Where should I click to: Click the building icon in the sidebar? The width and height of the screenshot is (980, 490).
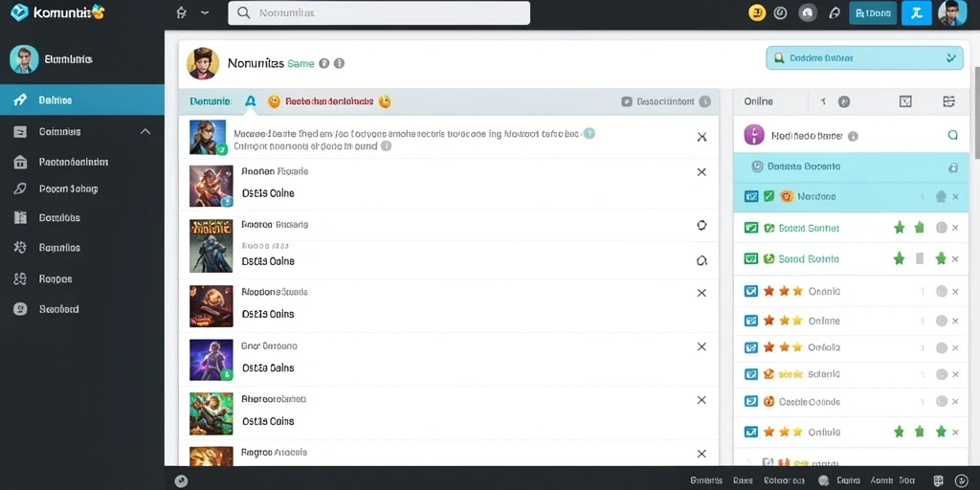(x=20, y=162)
